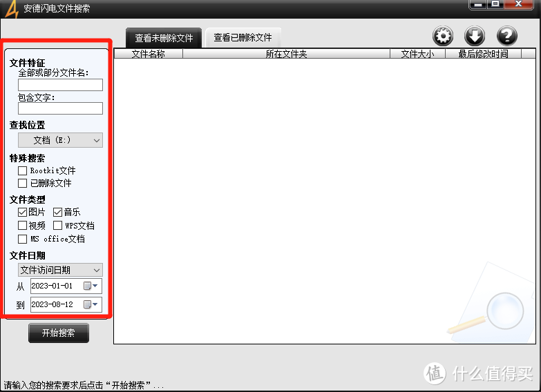Screen dimensions: 541x392
Task: Uncheck the 图片 file type
Action: (x=22, y=212)
